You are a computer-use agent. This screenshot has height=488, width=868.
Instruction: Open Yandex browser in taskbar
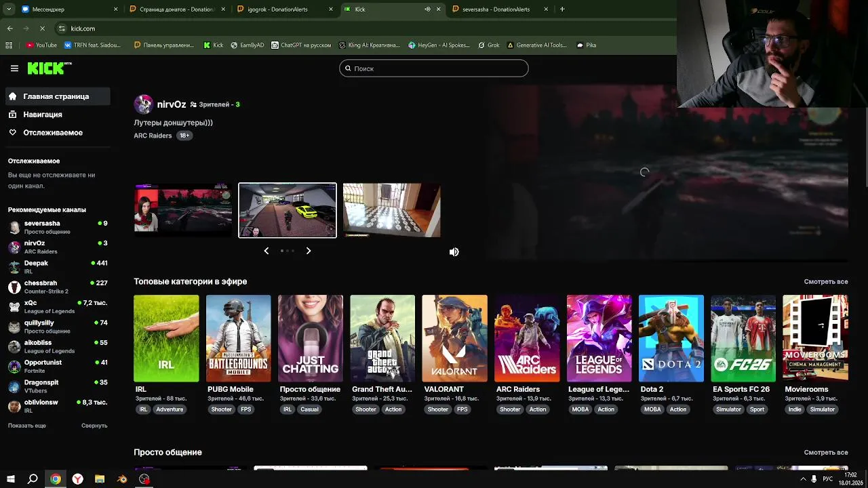[78, 479]
